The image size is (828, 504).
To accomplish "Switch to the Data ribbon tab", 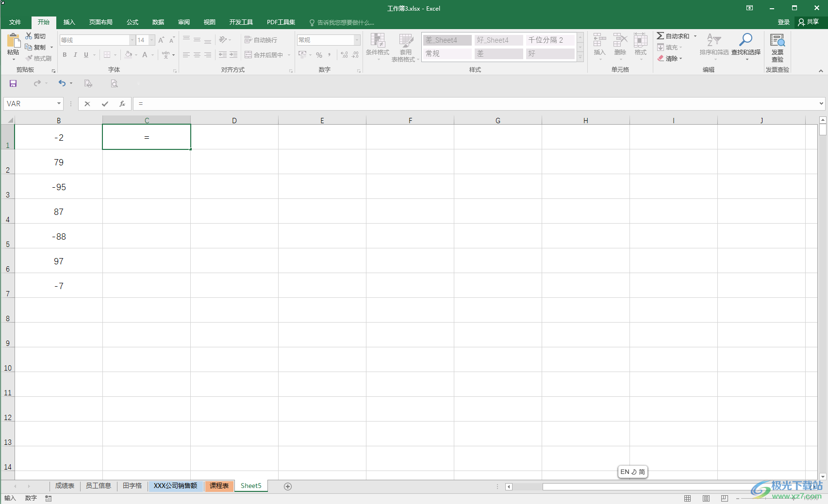I will pos(158,22).
